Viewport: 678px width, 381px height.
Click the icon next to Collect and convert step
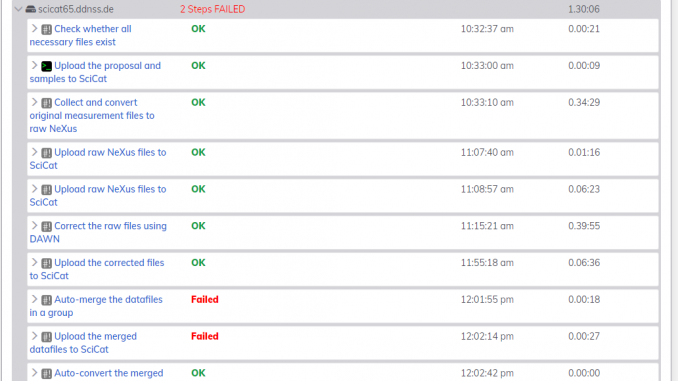pyautogui.click(x=46, y=103)
